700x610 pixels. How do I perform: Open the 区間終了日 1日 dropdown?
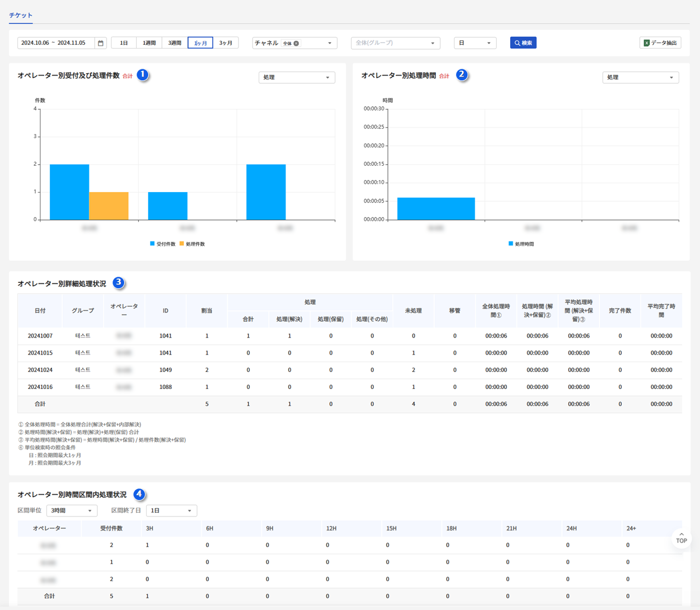171,510
